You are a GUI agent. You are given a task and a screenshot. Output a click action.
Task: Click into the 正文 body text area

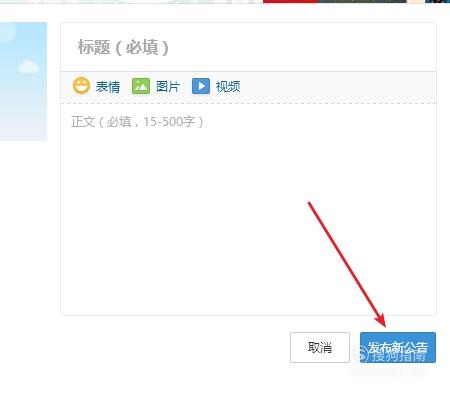pyautogui.click(x=248, y=209)
